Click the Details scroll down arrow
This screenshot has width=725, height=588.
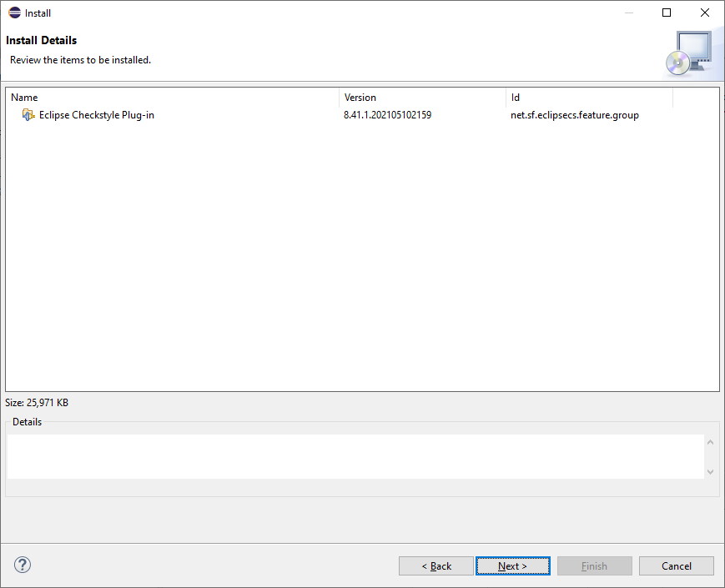tap(710, 471)
